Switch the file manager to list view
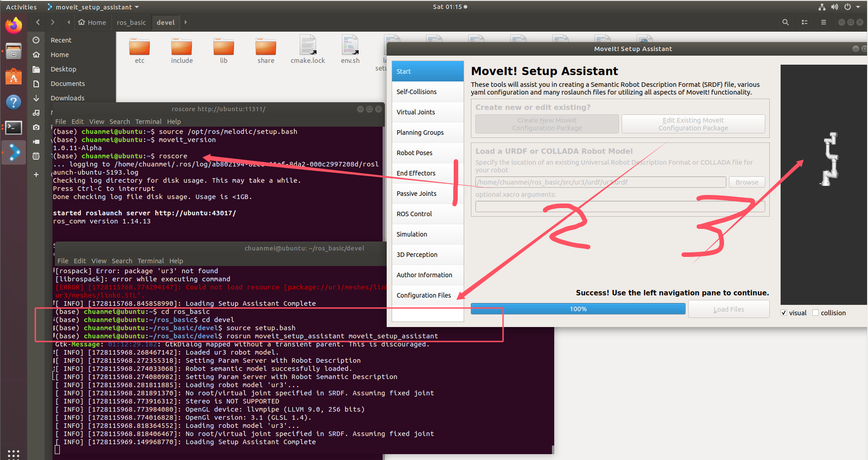 pyautogui.click(x=805, y=22)
